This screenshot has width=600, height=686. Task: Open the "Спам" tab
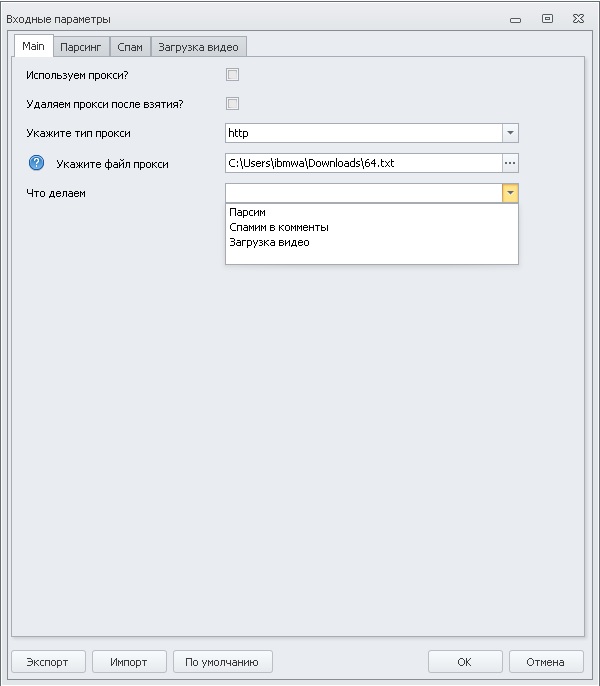pyautogui.click(x=130, y=47)
